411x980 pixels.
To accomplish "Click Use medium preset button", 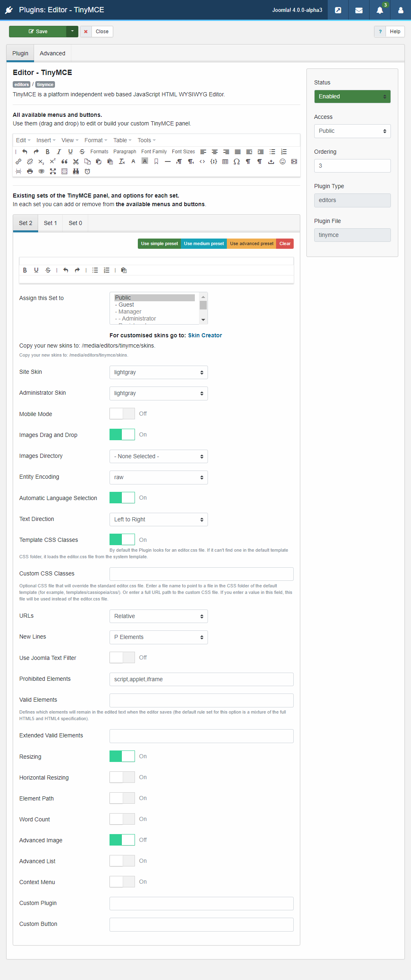I will [x=204, y=243].
